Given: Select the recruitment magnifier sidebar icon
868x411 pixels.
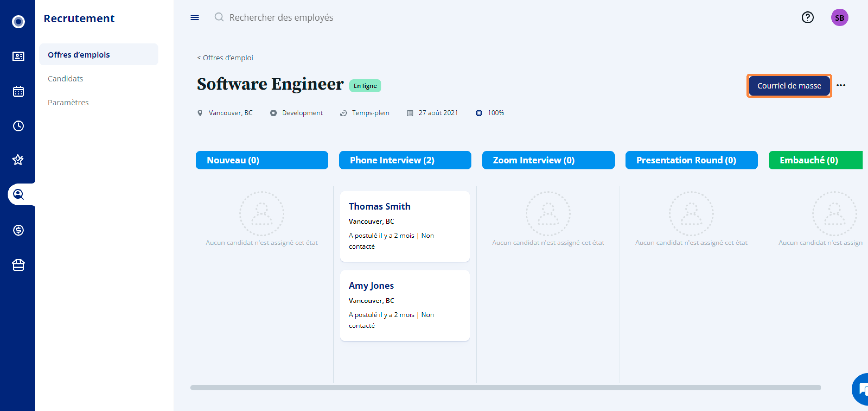Looking at the screenshot, I should [18, 194].
